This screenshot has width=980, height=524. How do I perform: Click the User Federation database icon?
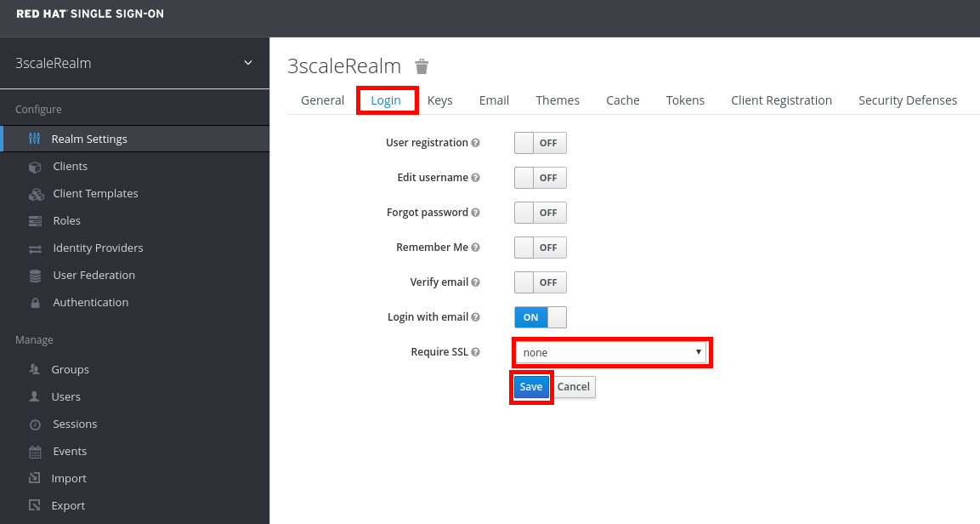pos(35,276)
